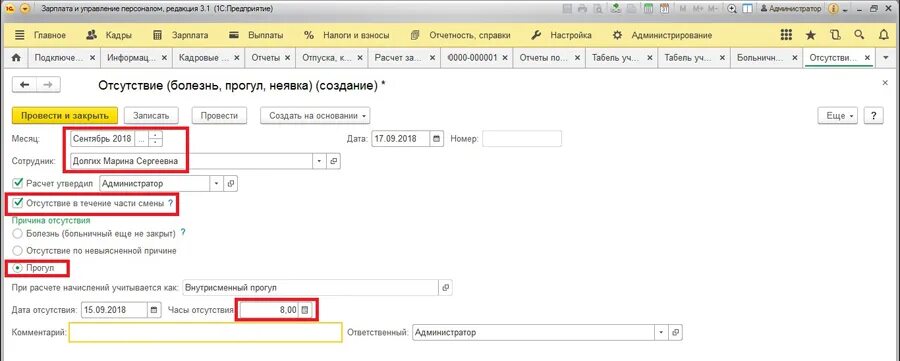Open the Кадры section
This screenshot has width=900, height=361.
click(108, 35)
